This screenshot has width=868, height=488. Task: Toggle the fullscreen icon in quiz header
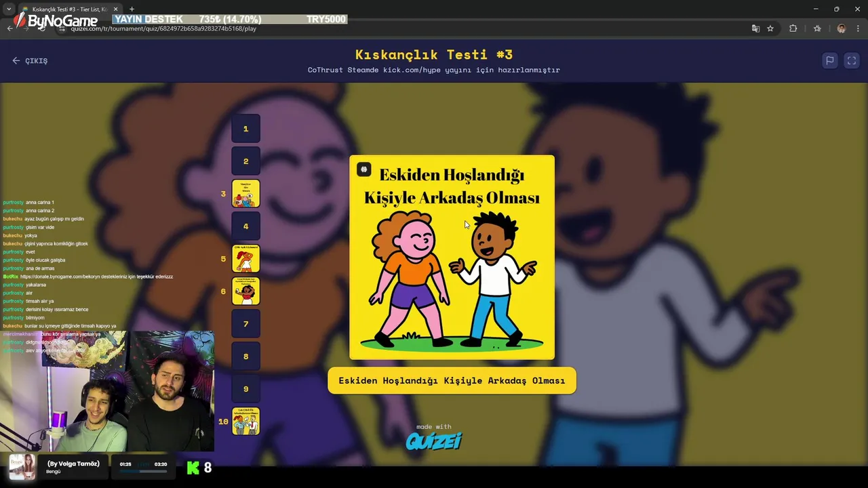tap(852, 60)
